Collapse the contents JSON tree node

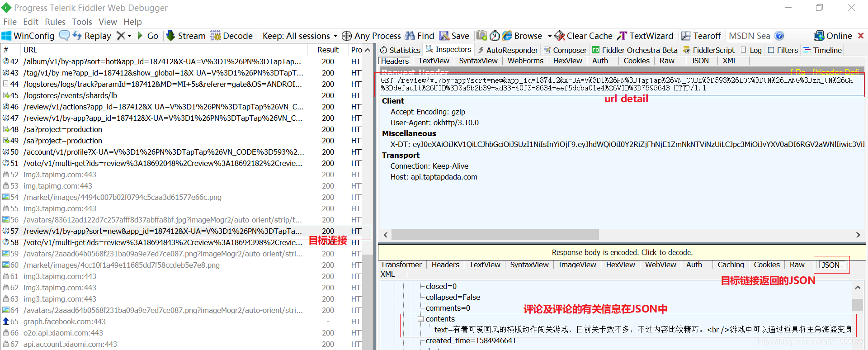click(420, 319)
